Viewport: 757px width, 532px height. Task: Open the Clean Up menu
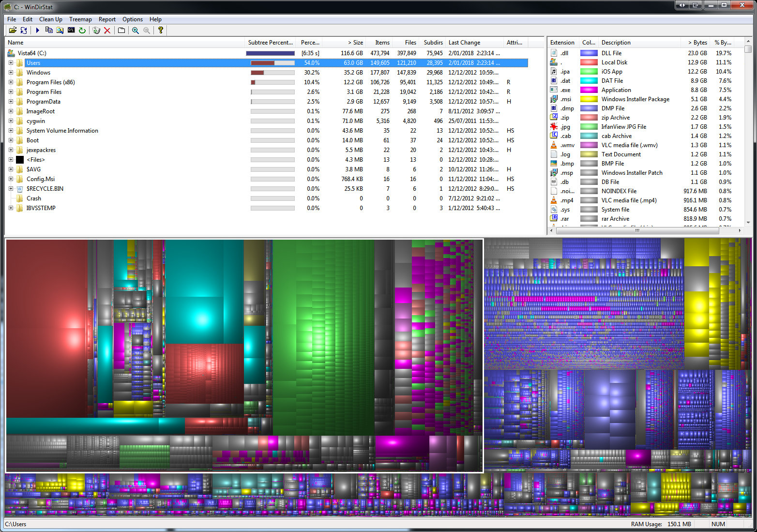point(50,19)
